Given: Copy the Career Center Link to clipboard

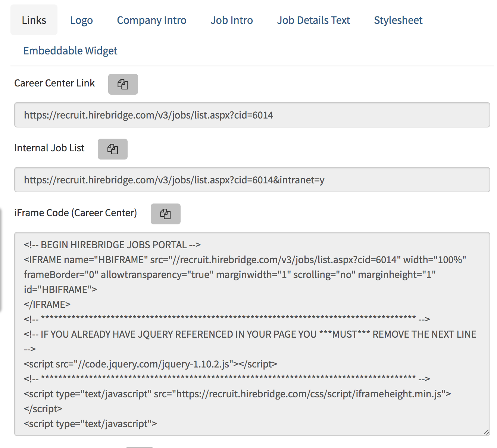Looking at the screenshot, I should (123, 84).
